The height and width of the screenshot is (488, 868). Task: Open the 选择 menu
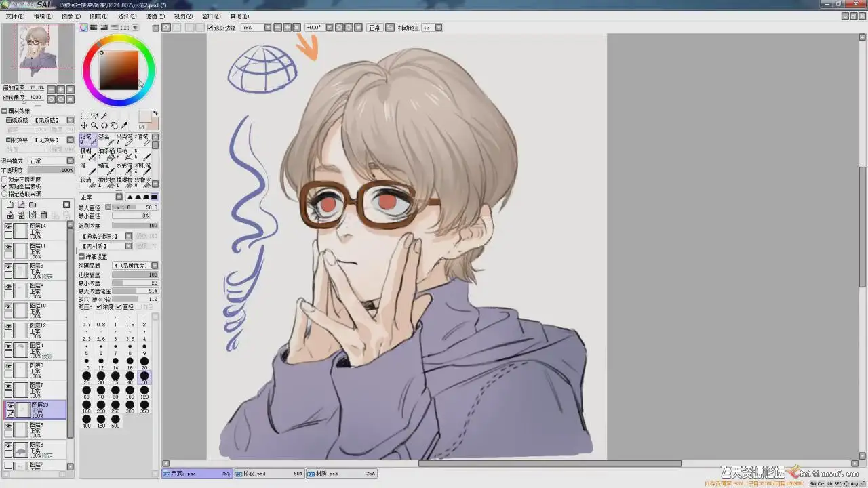(x=127, y=16)
